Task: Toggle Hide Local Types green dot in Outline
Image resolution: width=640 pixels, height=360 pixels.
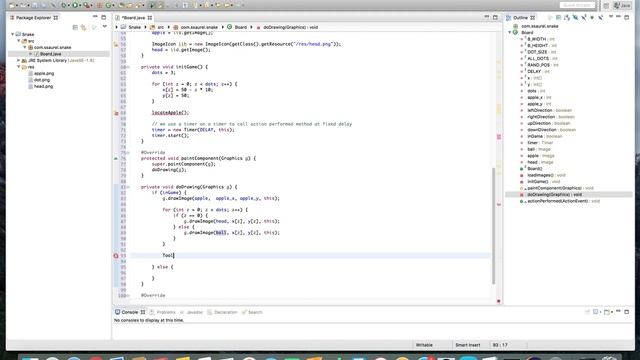Action: pos(592,18)
